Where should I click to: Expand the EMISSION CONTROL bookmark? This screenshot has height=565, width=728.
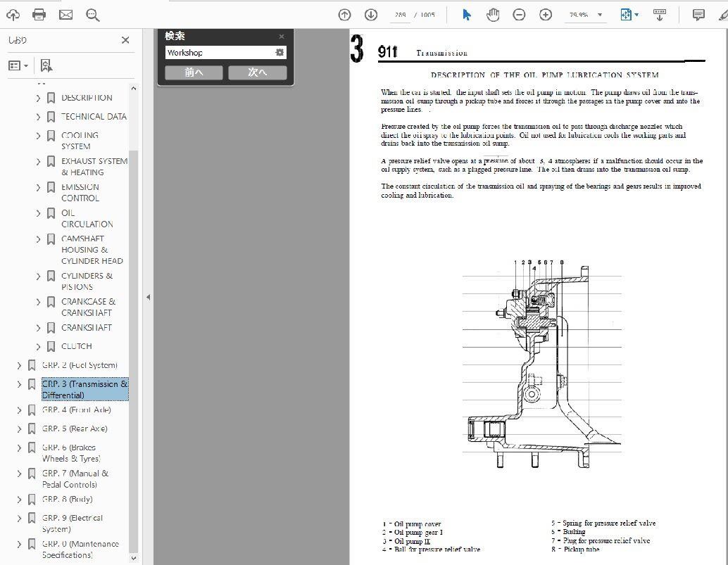pyautogui.click(x=39, y=187)
